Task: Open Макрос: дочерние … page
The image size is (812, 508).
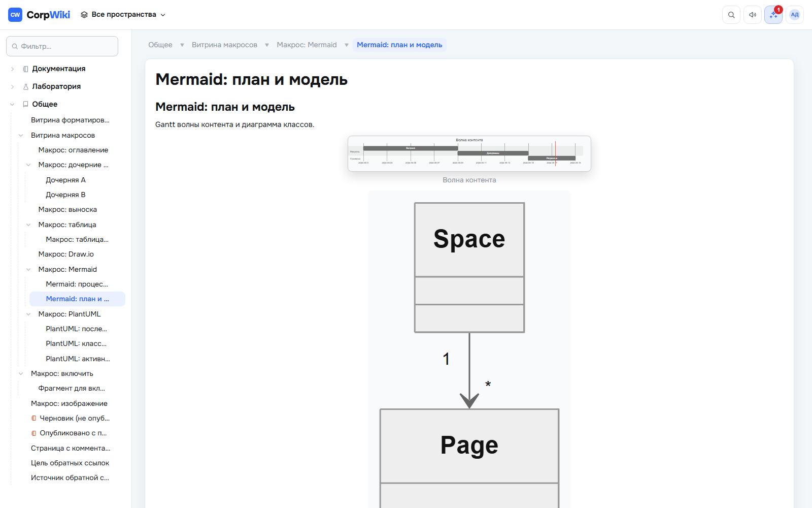Action: (x=73, y=165)
